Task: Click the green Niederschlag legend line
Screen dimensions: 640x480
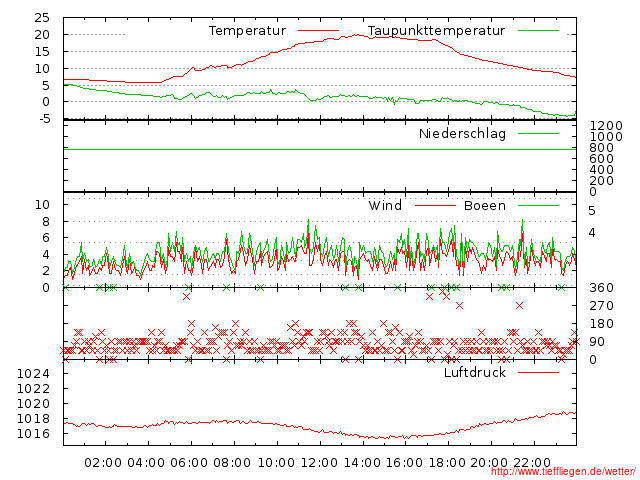Action: pos(538,133)
